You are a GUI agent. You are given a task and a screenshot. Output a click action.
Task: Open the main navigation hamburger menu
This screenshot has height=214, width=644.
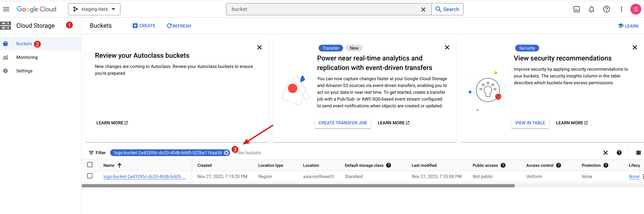tap(6, 9)
